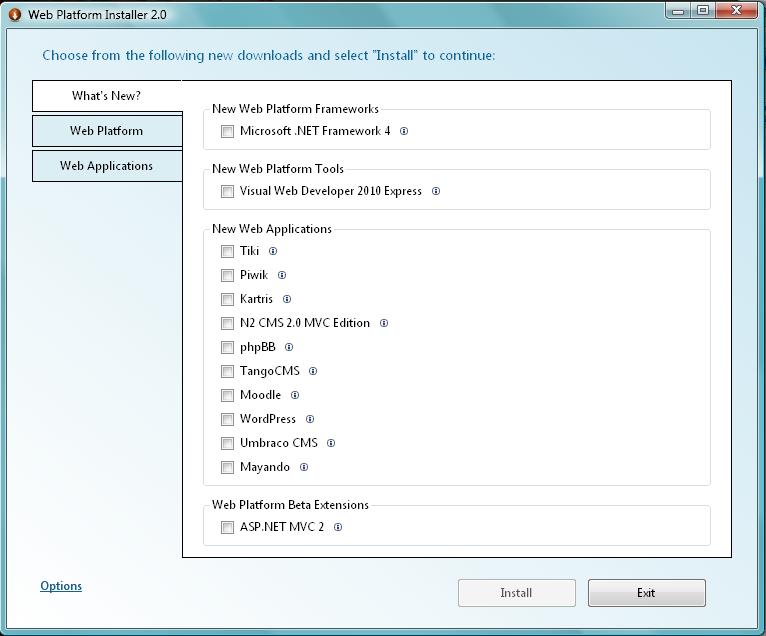This screenshot has width=766, height=636.
Task: Enable Visual Web Developer 2010 Express checkbox
Action: click(x=227, y=191)
